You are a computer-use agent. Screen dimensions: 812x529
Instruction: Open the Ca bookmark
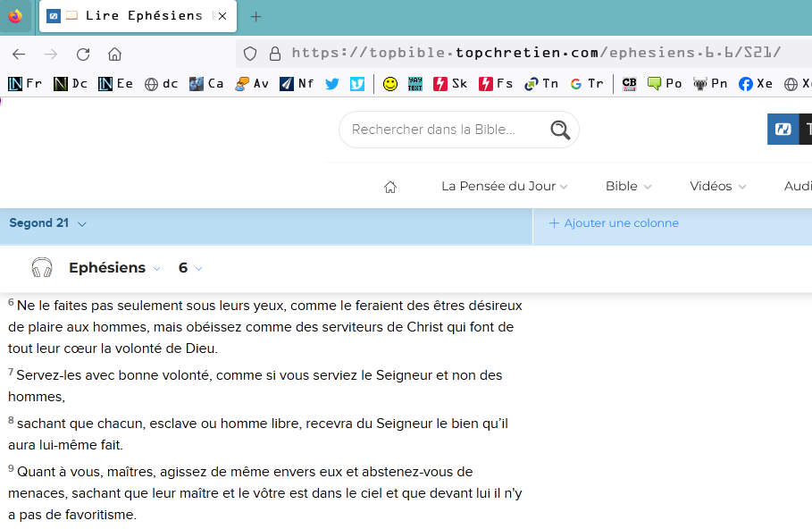[x=206, y=83]
